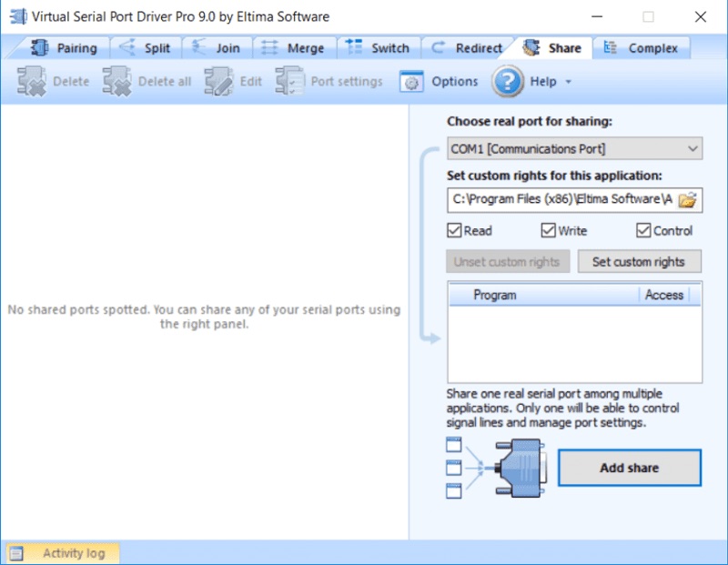
Task: Click 'Choose real port for sharing:' label
Action: pyautogui.click(x=530, y=121)
